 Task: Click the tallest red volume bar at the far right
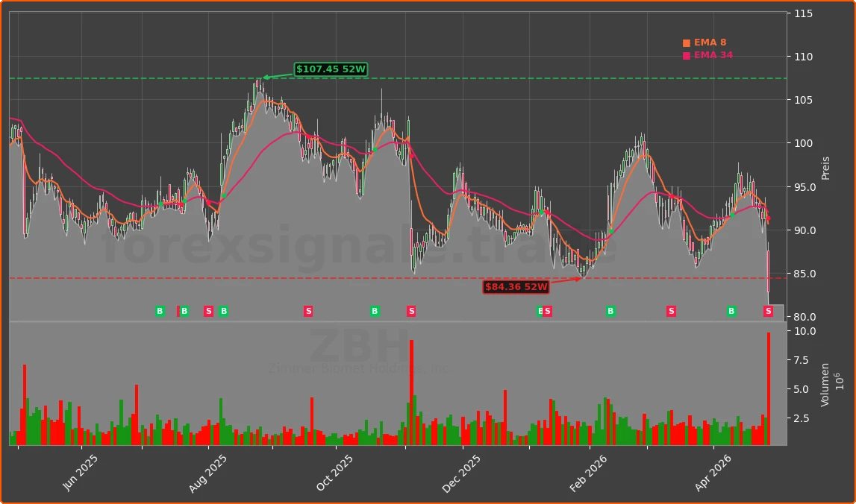(x=769, y=389)
